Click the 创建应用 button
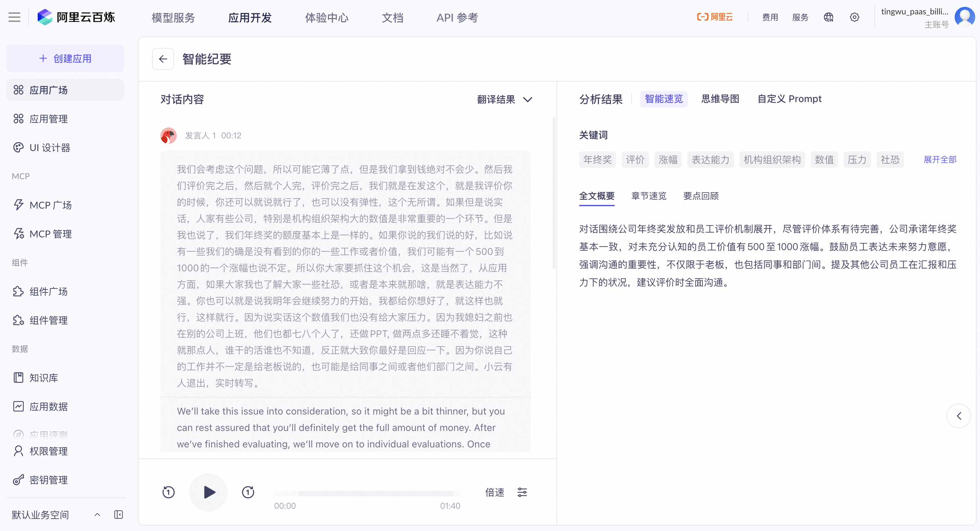980x531 pixels. (65, 59)
